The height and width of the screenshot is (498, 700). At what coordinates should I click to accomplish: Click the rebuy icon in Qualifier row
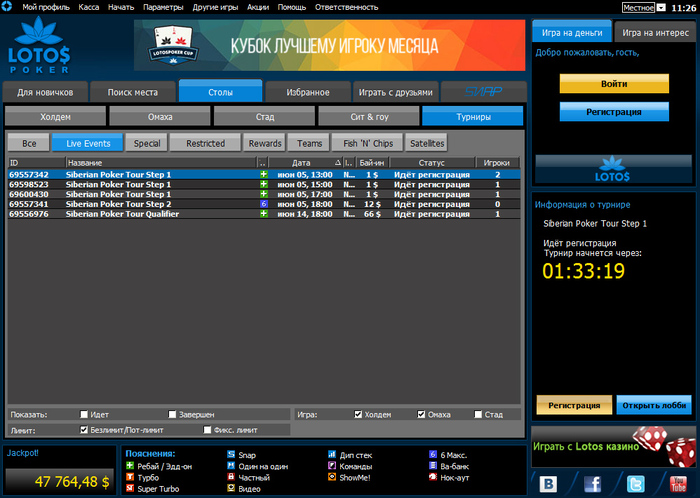click(264, 214)
